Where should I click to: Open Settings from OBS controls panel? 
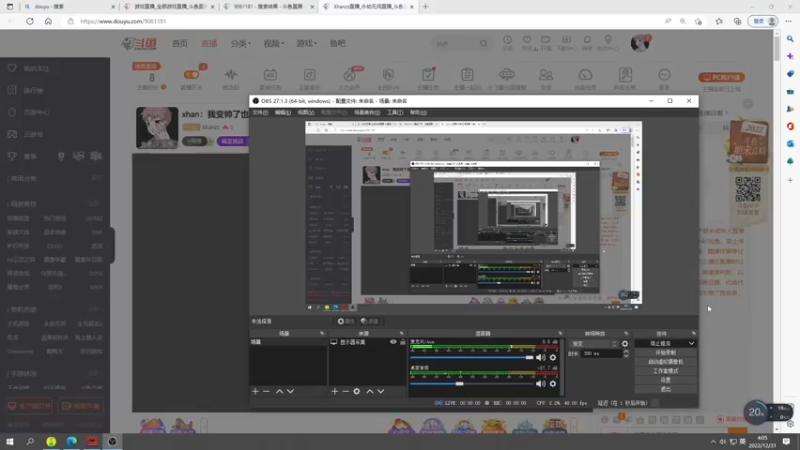665,380
